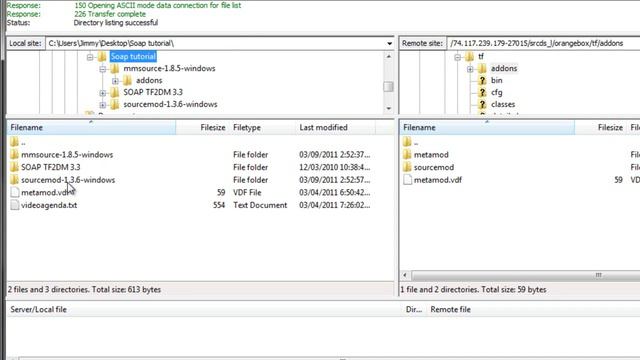Screen dimensions: 640x360
Task: Click the Dir... queue column header
Action: [413, 309]
